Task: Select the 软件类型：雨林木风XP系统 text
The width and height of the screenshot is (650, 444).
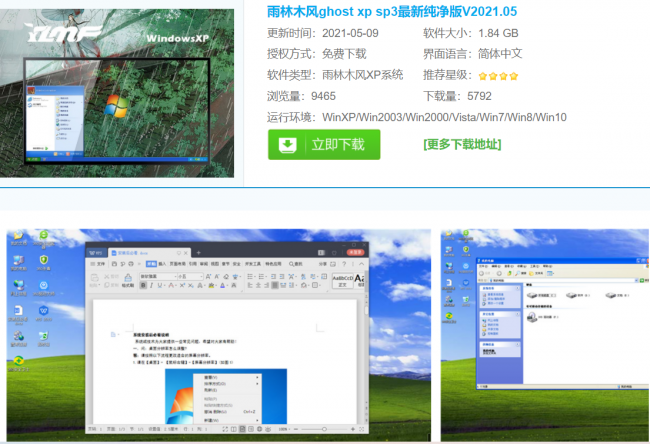Action: point(335,75)
